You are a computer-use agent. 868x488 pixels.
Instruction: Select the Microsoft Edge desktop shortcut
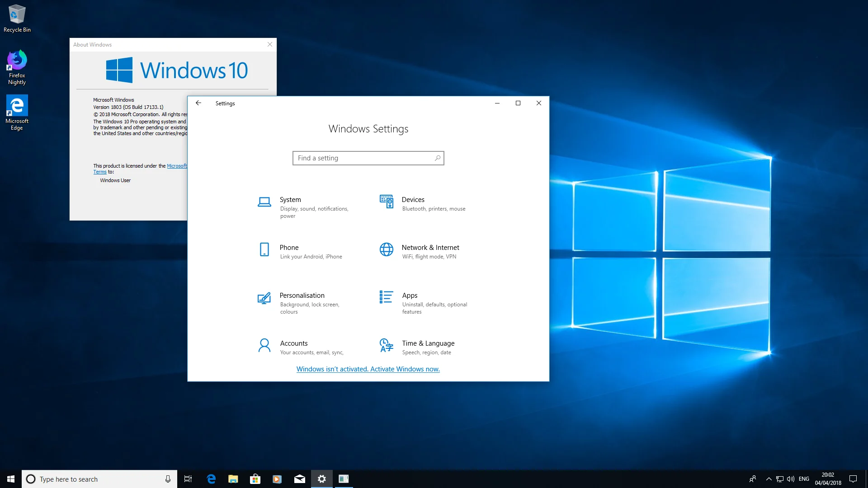(17, 113)
